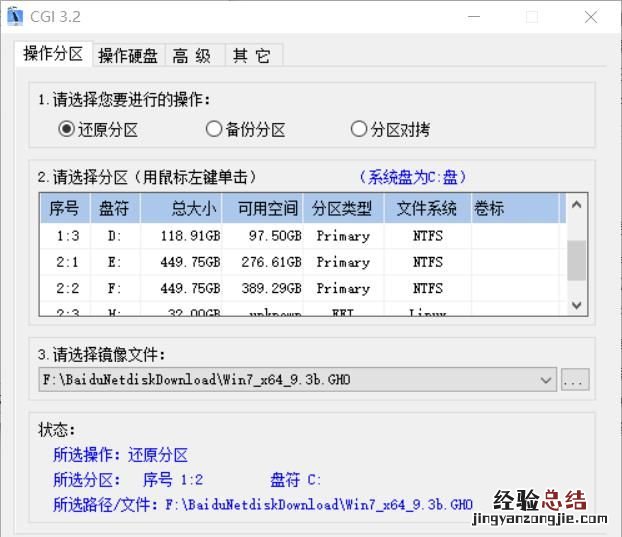
Task: Switch to the 操作硬盘 tab
Action: (x=127, y=56)
